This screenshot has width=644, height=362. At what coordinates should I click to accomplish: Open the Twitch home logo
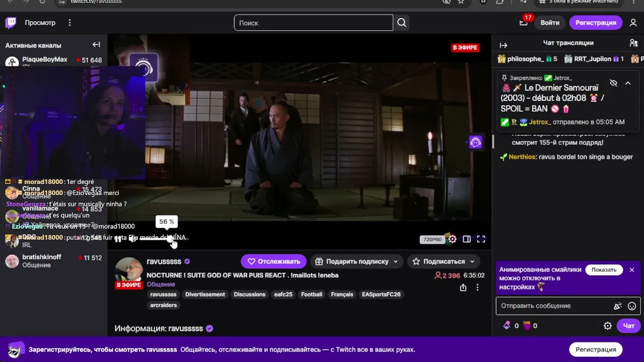11,23
